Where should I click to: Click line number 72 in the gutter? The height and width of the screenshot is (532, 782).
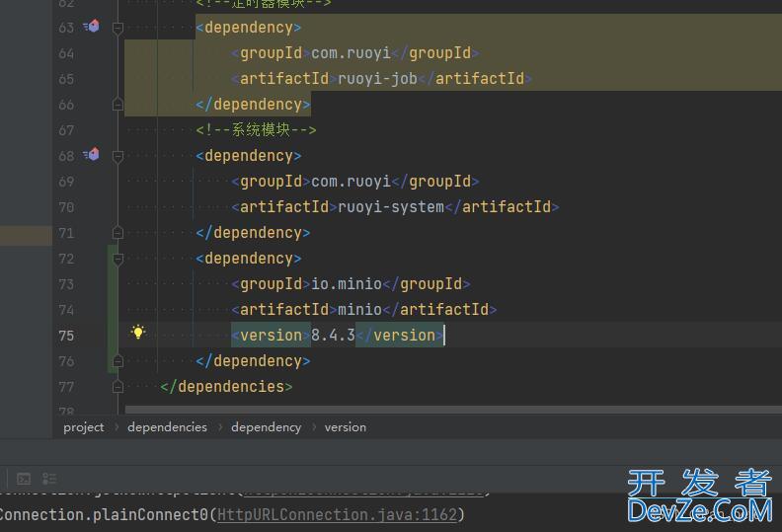66,259
